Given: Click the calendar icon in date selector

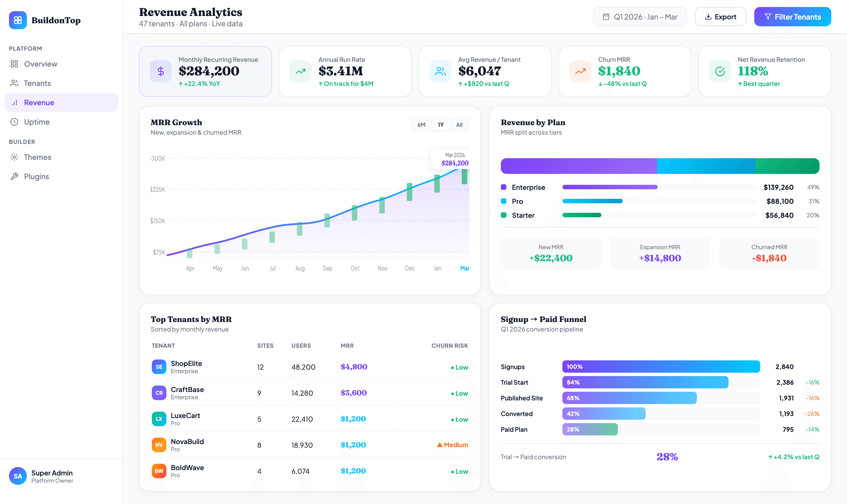Looking at the screenshot, I should (606, 16).
